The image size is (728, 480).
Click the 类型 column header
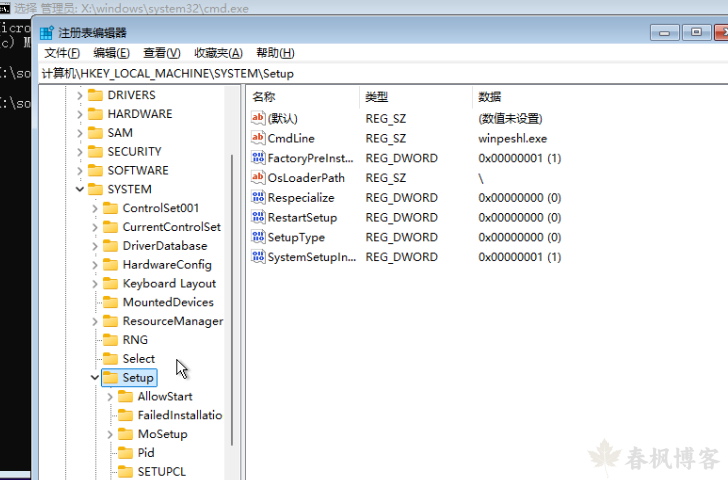pyautogui.click(x=416, y=97)
